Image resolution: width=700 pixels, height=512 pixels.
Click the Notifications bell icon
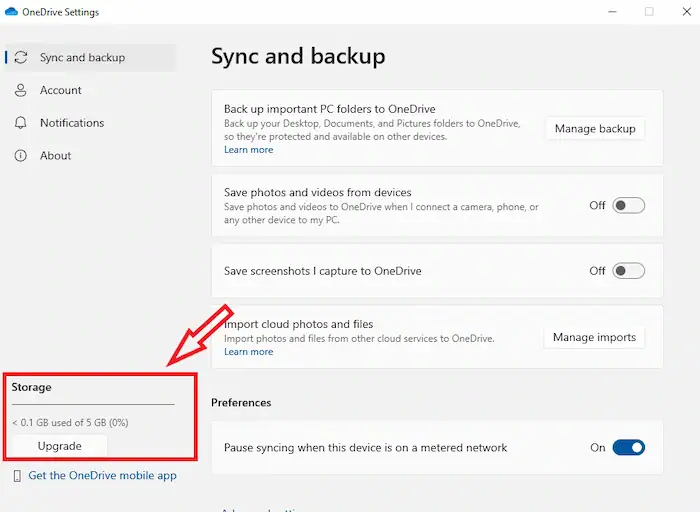[x=21, y=123]
